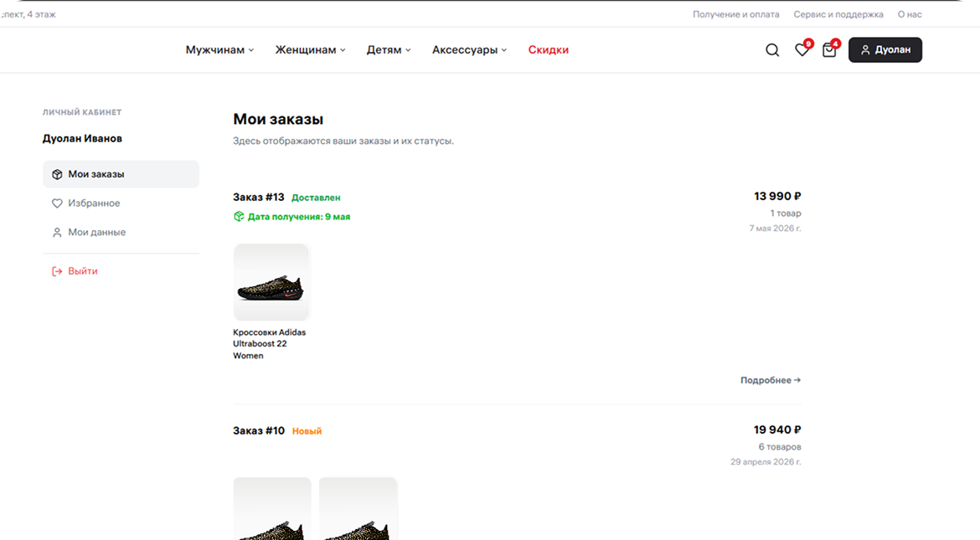Expand the Женщинам menu
The height and width of the screenshot is (540, 980).
[310, 50]
